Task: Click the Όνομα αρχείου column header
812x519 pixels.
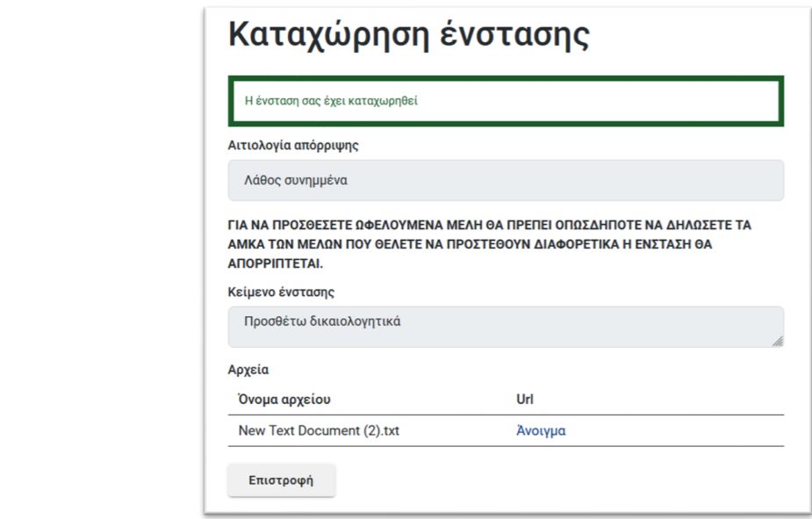Action: pyautogui.click(x=284, y=400)
